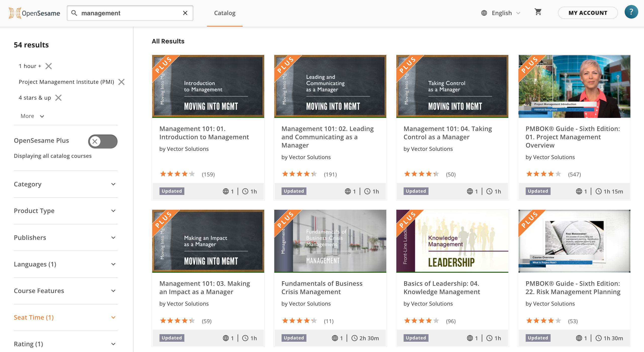Viewport: 644px width, 352px height.
Task: Remove the 1 hour + filter
Action: (48, 66)
